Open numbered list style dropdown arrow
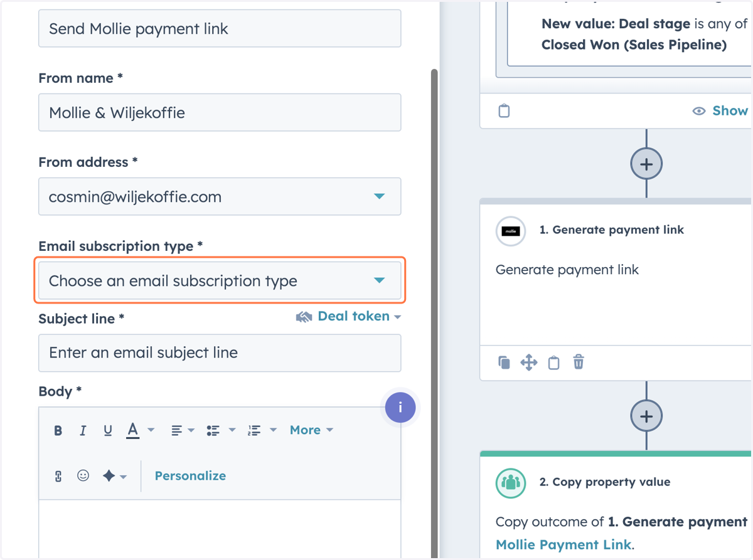The height and width of the screenshot is (560, 753). pos(273,430)
